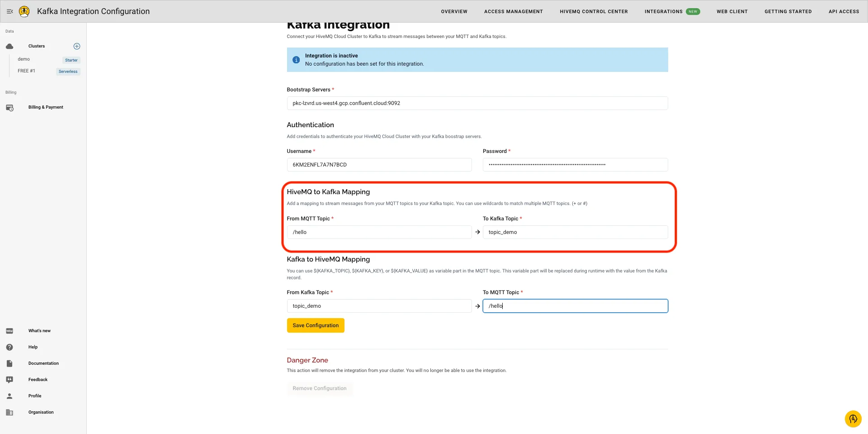Click the Kafka to HiveMQ Mapping heading

328,259
